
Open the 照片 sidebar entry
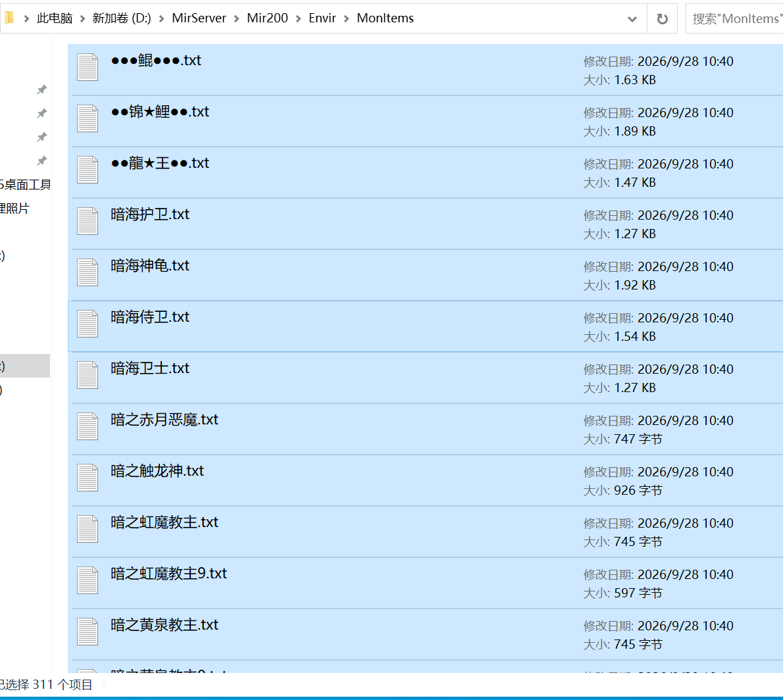(14, 209)
